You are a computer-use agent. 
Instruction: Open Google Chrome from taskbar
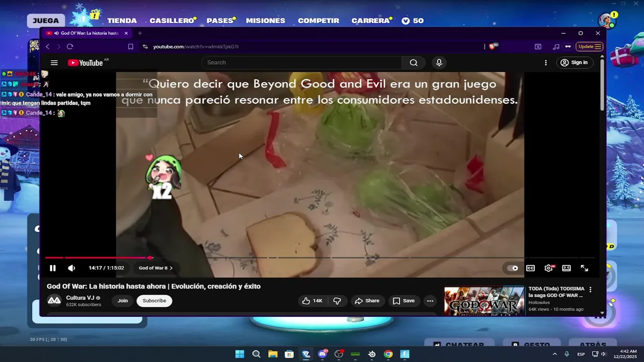pos(388,354)
